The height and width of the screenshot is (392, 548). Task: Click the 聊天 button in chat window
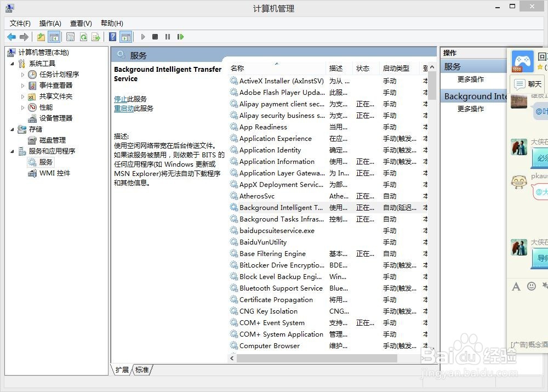pyautogui.click(x=528, y=84)
